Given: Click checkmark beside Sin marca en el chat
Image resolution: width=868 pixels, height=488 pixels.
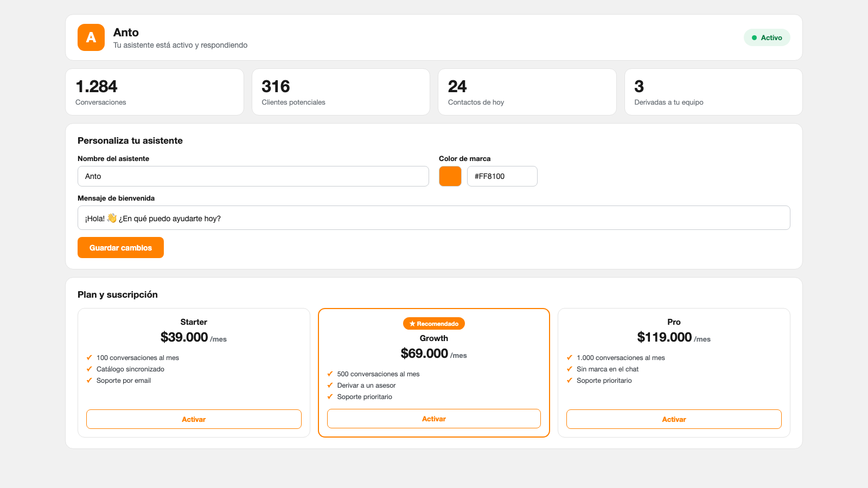Looking at the screenshot, I should (570, 369).
